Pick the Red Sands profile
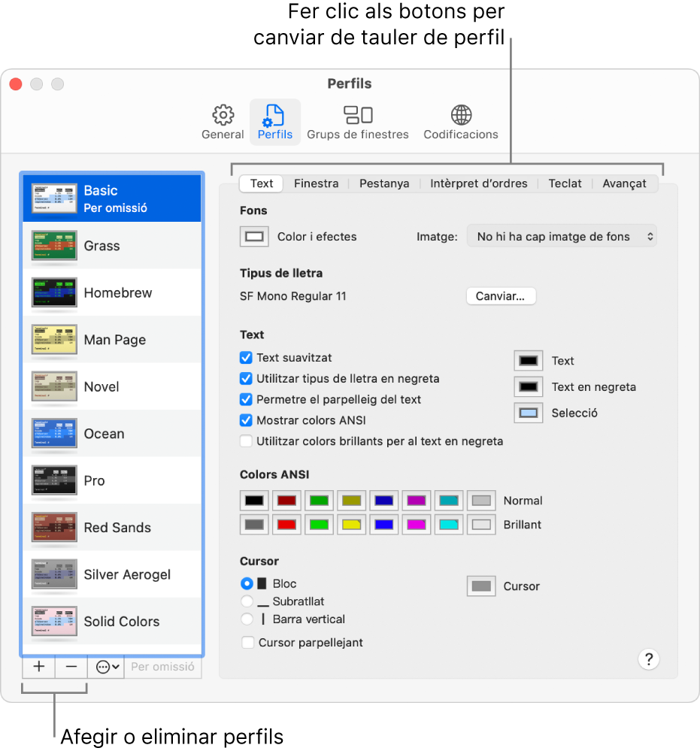 pos(112,527)
